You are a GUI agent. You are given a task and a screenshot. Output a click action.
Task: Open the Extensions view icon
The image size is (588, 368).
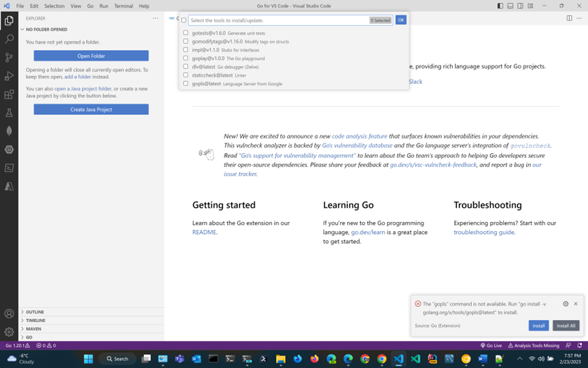pos(9,94)
